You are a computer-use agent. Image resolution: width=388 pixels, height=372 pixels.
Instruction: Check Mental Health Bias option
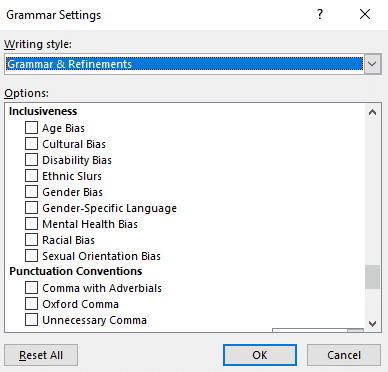(x=31, y=224)
